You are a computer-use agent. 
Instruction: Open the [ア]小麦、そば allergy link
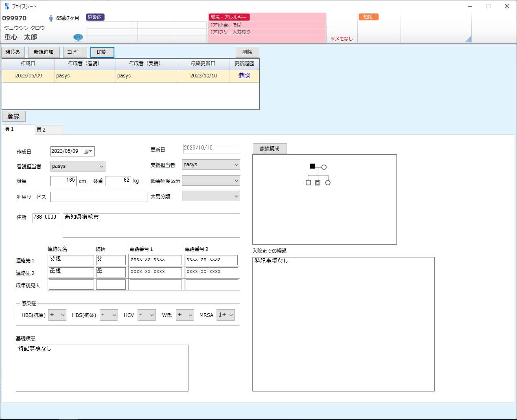tap(225, 24)
